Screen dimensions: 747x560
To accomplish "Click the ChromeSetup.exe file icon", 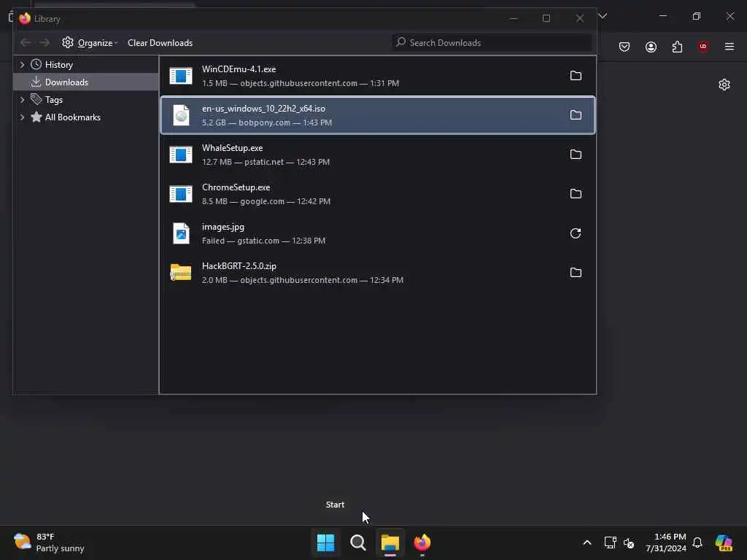I will 181,194.
